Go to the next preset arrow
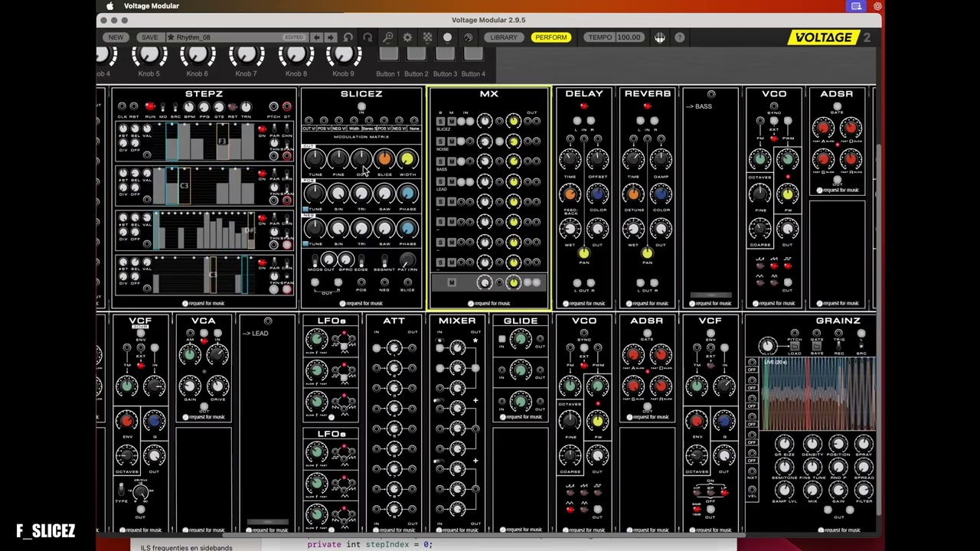The width and height of the screenshot is (980, 551). tap(330, 37)
